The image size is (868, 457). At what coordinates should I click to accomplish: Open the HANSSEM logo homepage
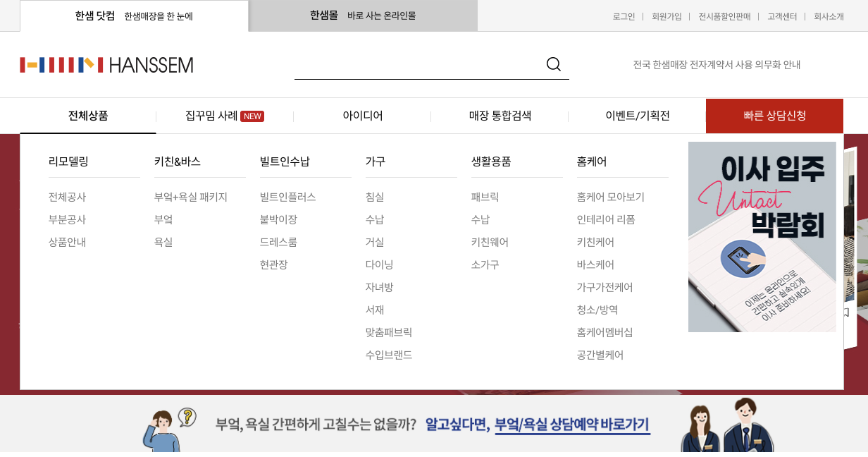click(x=106, y=65)
